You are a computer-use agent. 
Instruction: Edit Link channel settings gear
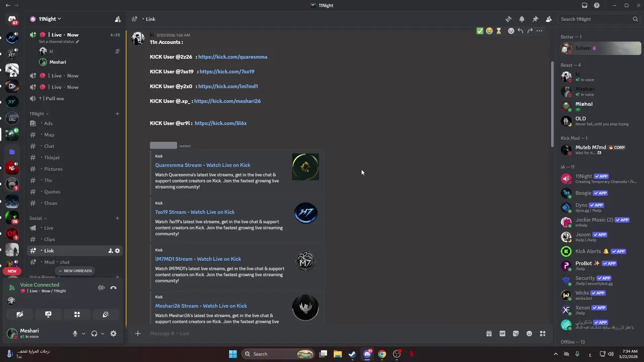[x=118, y=250]
